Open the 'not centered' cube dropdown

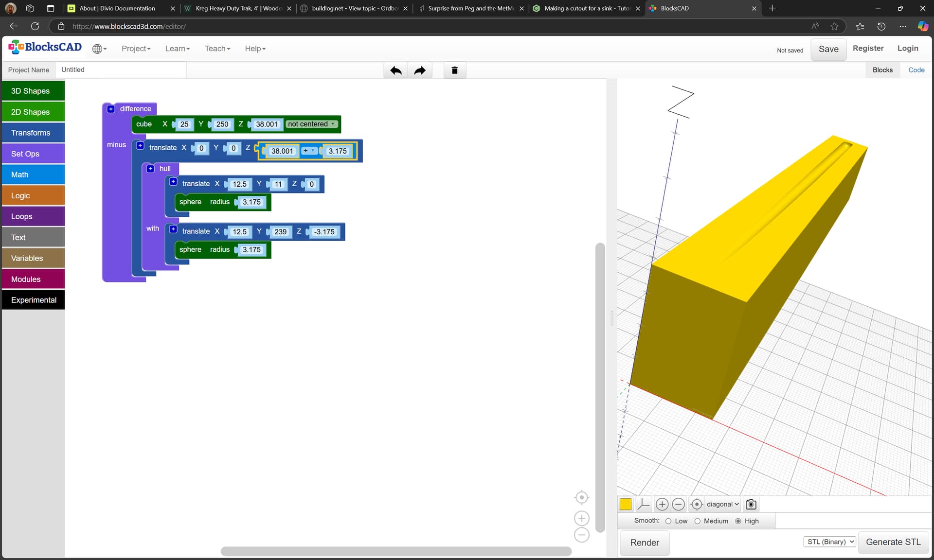311,124
